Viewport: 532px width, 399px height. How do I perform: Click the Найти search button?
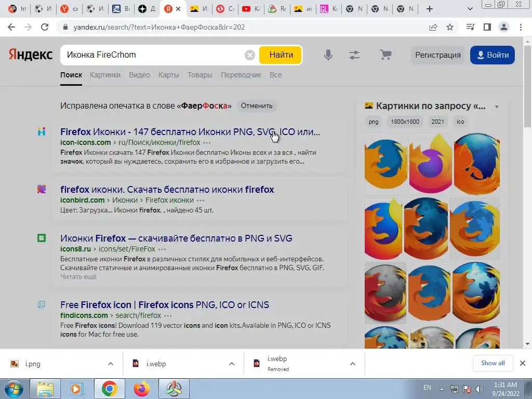click(281, 55)
